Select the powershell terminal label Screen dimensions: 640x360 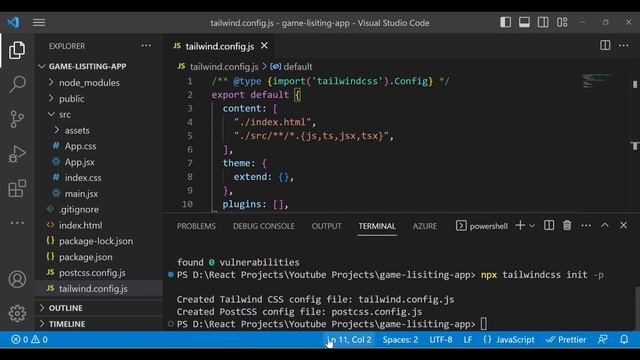[482, 226]
